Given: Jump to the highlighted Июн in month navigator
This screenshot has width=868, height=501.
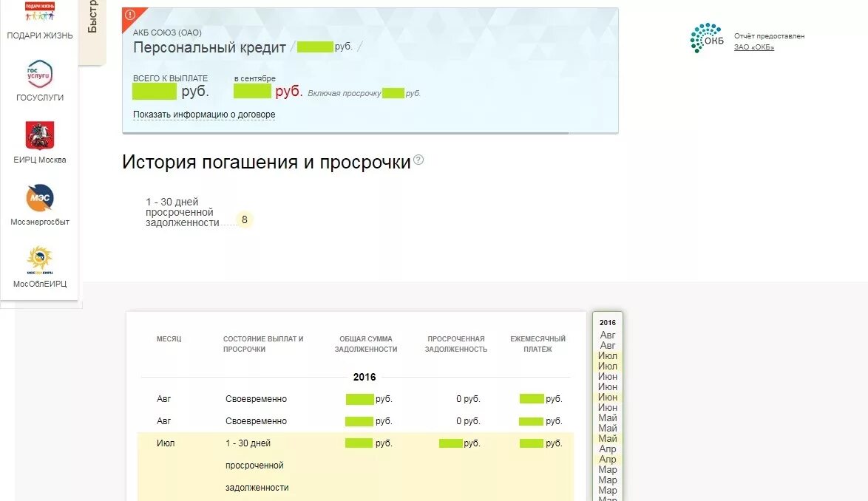Looking at the screenshot, I should (607, 397).
